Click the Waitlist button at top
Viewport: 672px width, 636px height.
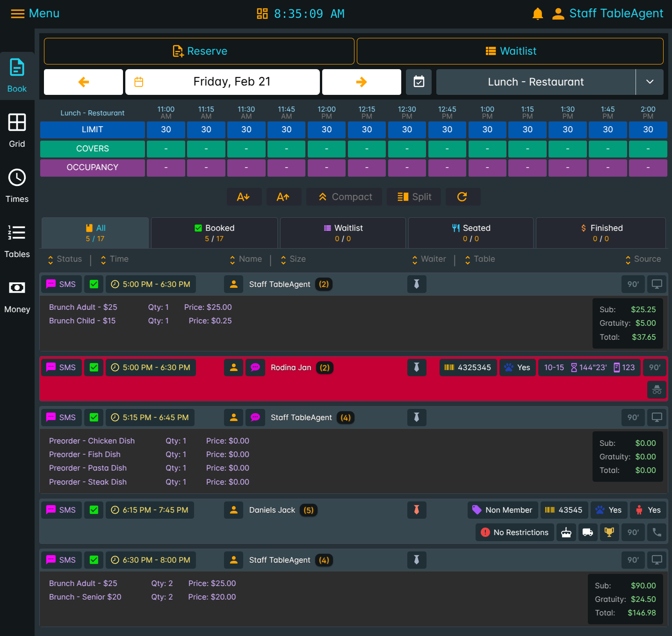[510, 51]
